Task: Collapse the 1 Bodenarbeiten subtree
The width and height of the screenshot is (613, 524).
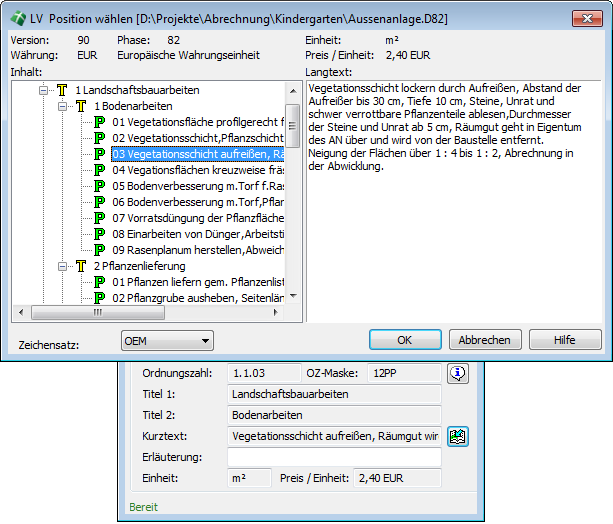Action: coord(62,106)
